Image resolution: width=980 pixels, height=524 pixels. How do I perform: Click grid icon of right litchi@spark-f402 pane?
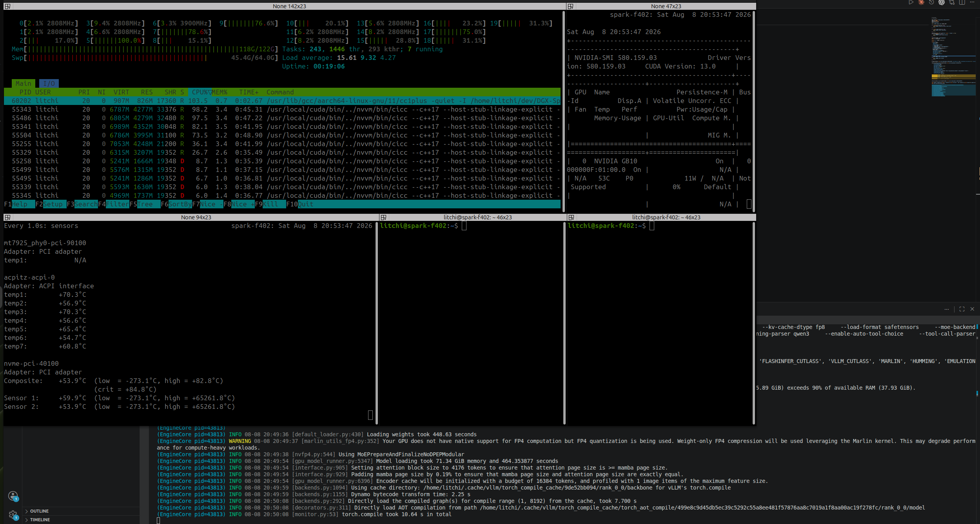point(571,217)
